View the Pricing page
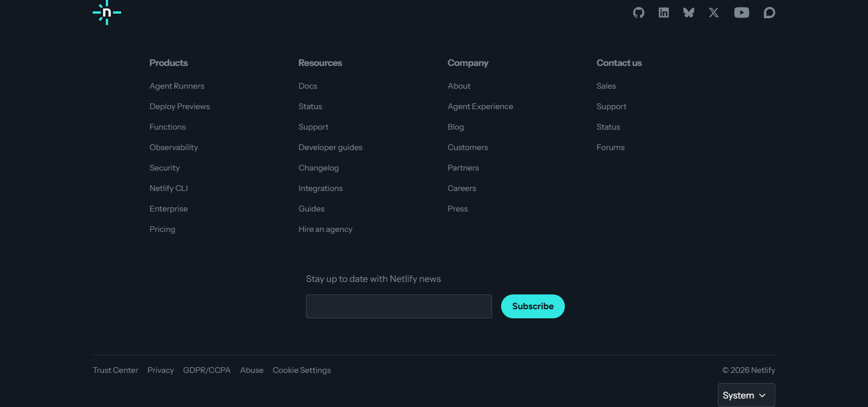This screenshot has width=868, height=407. pos(162,229)
